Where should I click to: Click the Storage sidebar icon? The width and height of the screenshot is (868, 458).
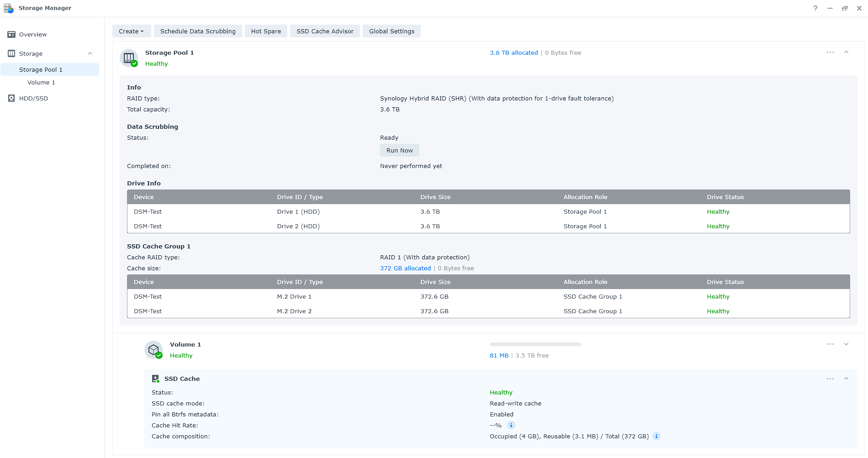(12, 53)
